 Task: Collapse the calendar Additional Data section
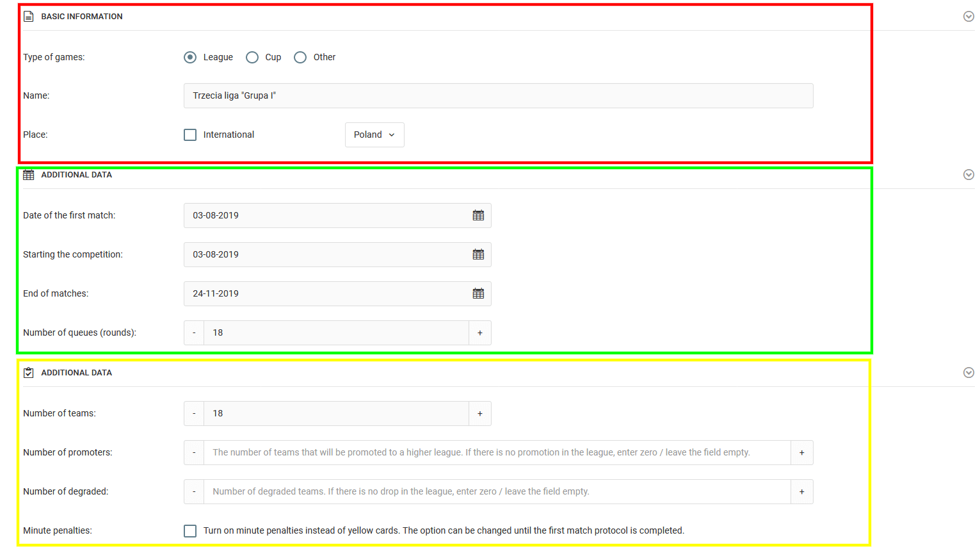968,175
